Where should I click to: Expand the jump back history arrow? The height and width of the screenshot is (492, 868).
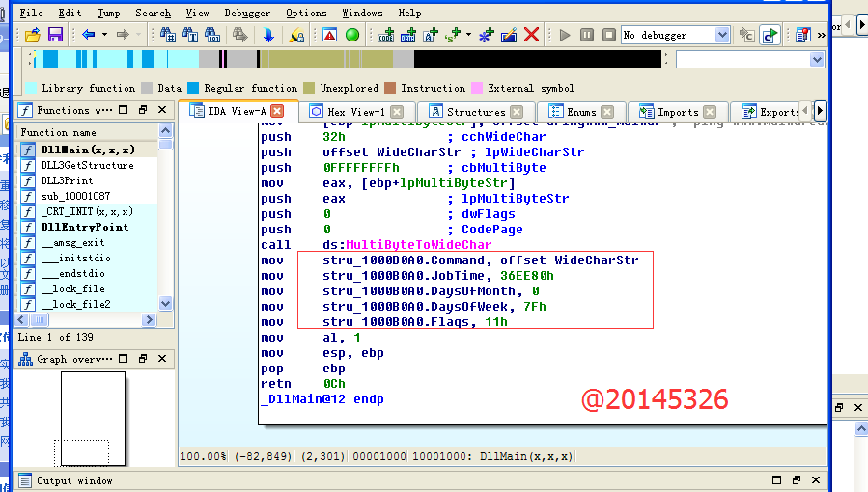(103, 35)
